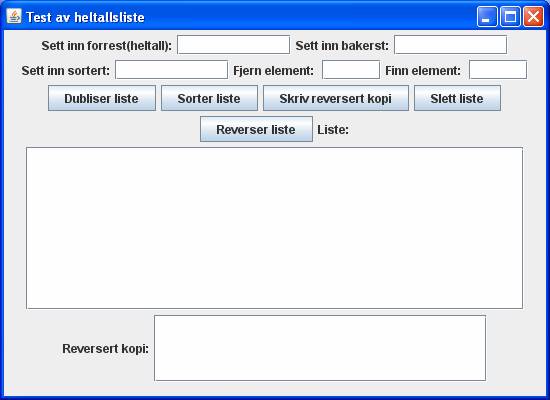Image resolution: width=550 pixels, height=400 pixels.
Task: Close the Test av heltallsliste window
Action: tap(534, 16)
